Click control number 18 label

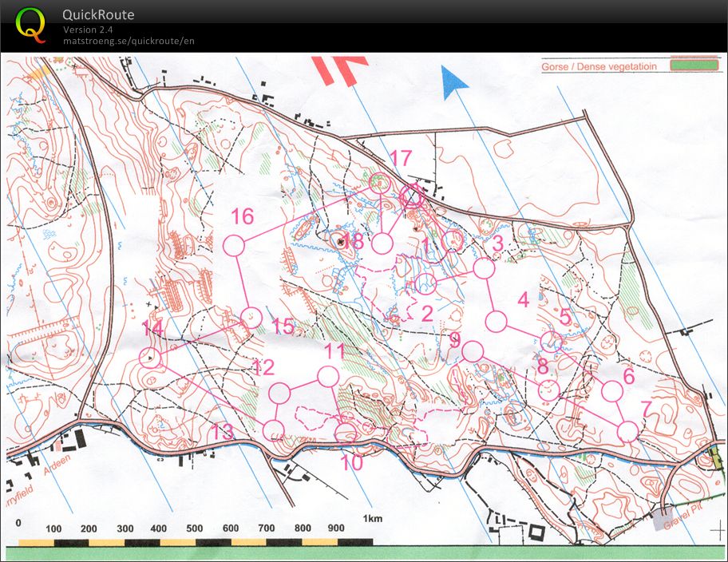point(354,242)
